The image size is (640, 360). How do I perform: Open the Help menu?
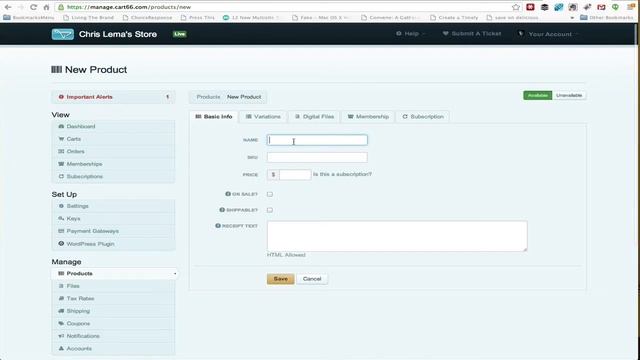click(410, 34)
